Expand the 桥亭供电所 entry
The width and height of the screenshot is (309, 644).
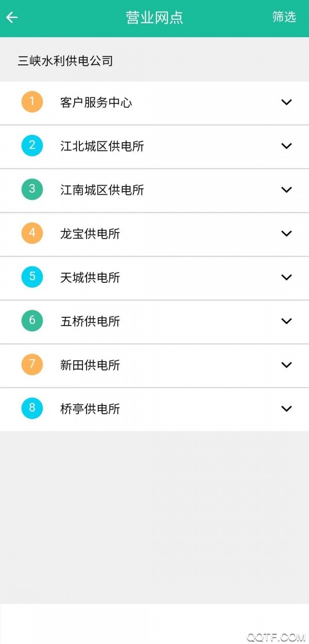[287, 409]
